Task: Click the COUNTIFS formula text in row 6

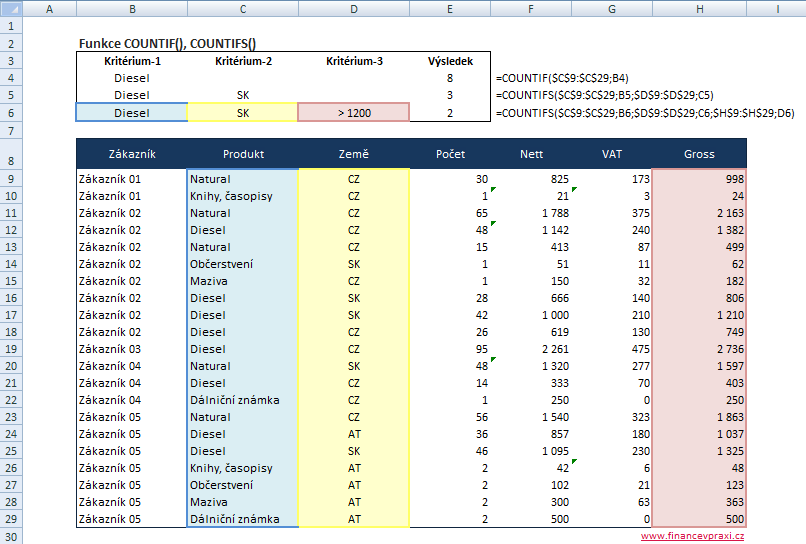Action: (x=645, y=113)
